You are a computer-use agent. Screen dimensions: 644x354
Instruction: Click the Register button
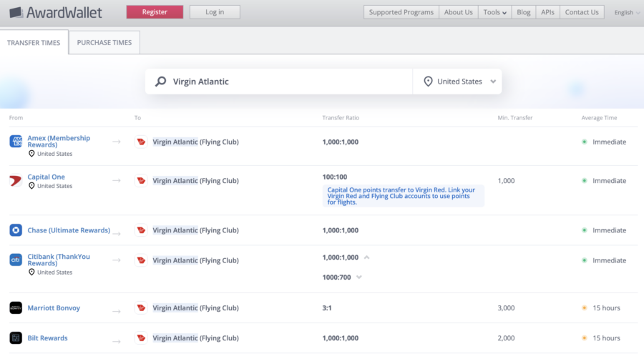tap(155, 12)
